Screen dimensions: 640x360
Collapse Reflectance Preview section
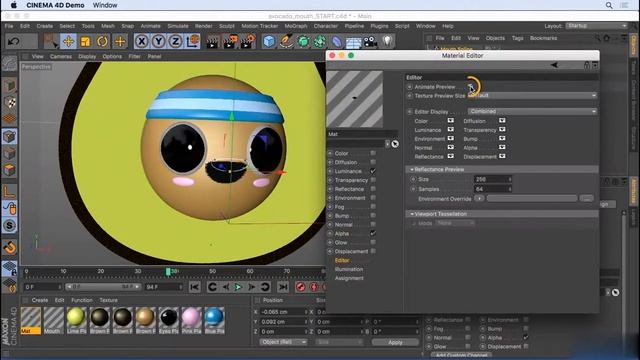(412, 169)
